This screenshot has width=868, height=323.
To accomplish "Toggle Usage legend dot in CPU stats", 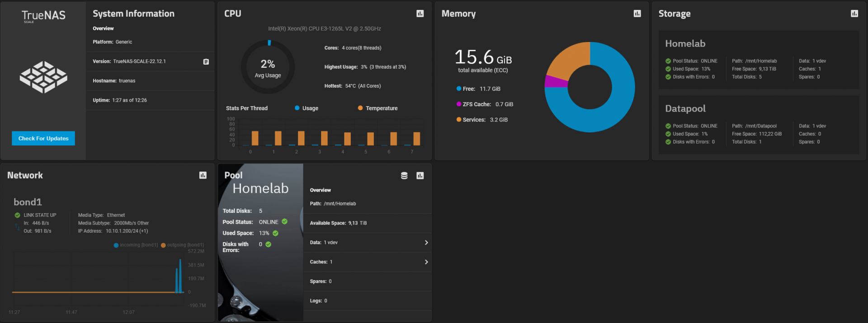I will [x=297, y=108].
